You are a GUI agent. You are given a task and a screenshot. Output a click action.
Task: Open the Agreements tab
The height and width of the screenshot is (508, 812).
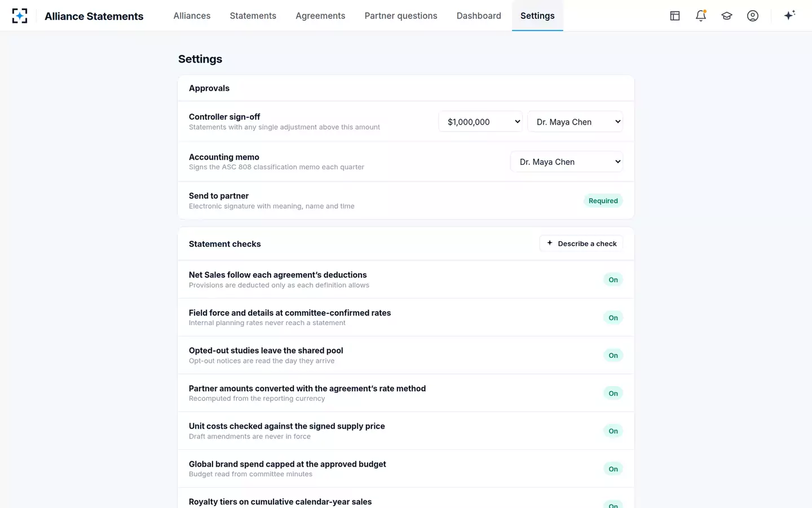tap(320, 16)
